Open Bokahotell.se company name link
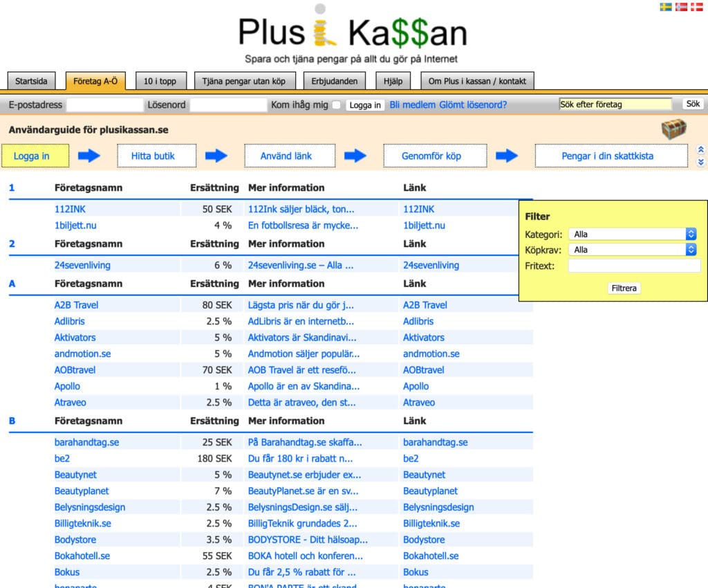 (82, 556)
